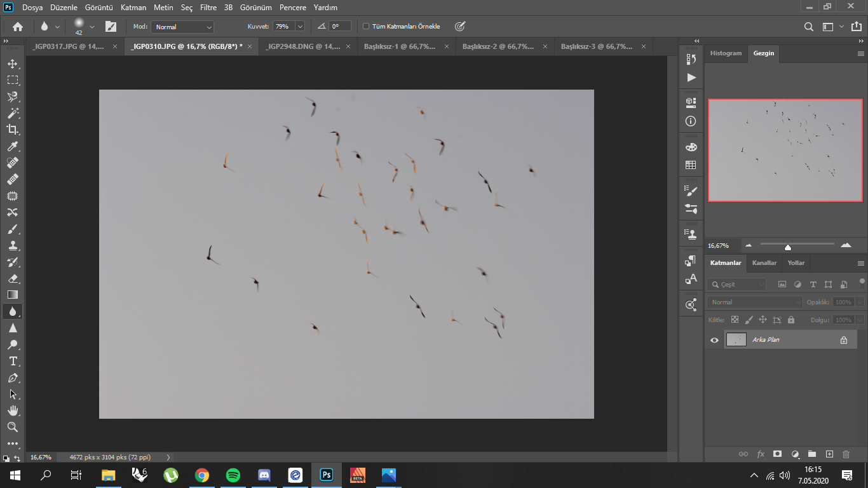Click the delete layer trash icon

click(x=846, y=454)
